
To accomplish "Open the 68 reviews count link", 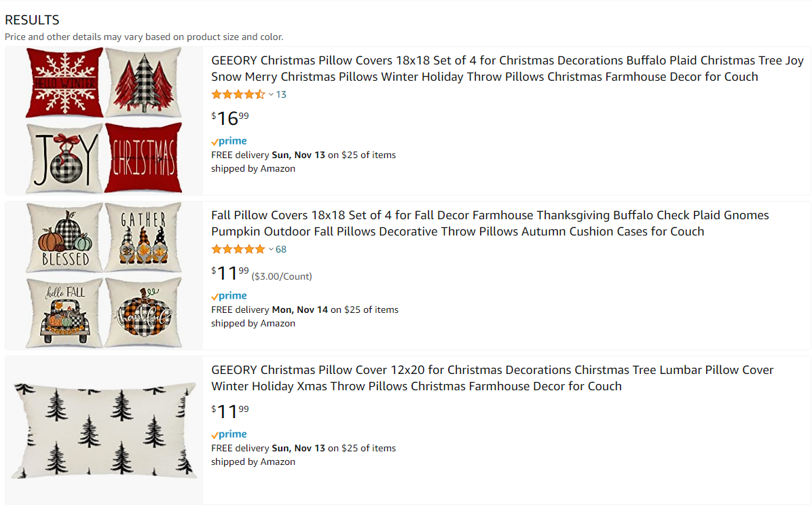I will point(281,250).
